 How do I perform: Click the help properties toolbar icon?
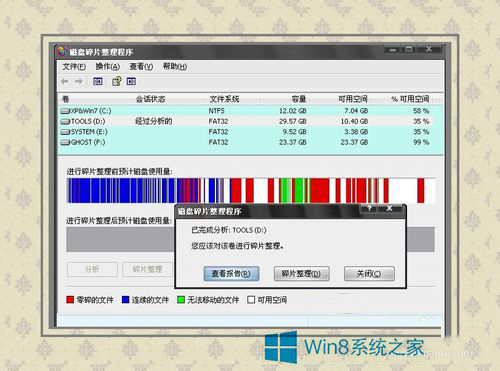point(117,81)
